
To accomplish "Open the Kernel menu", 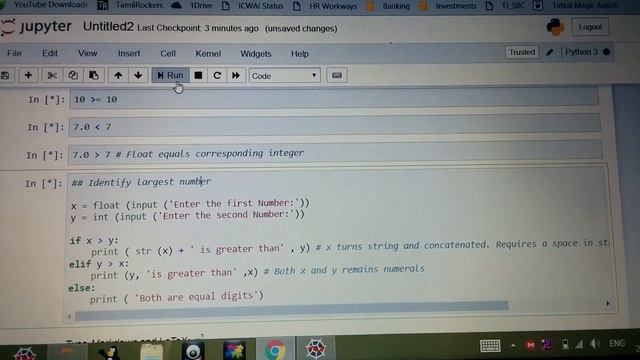I will [208, 53].
